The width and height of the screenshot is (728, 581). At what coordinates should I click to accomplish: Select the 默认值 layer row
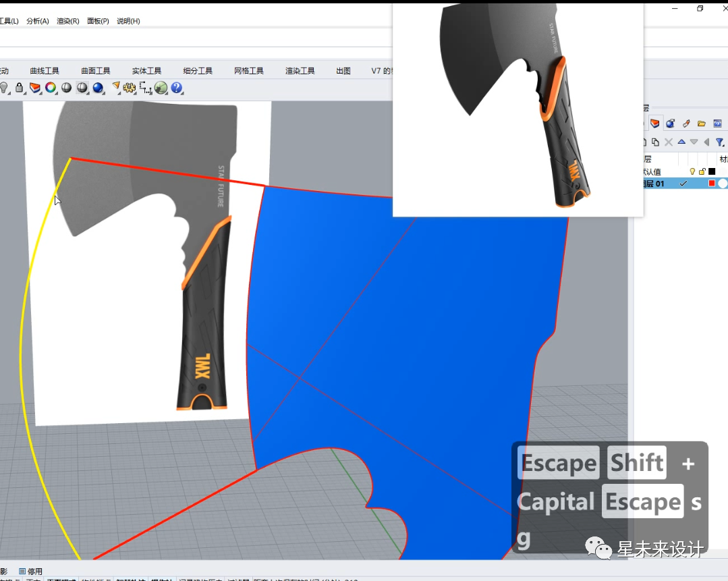(685, 171)
